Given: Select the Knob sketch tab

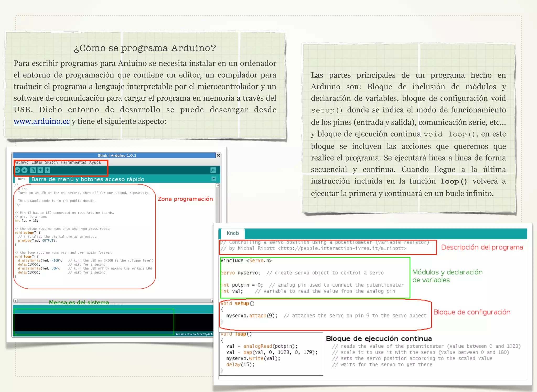Looking at the screenshot, I should click(233, 233).
